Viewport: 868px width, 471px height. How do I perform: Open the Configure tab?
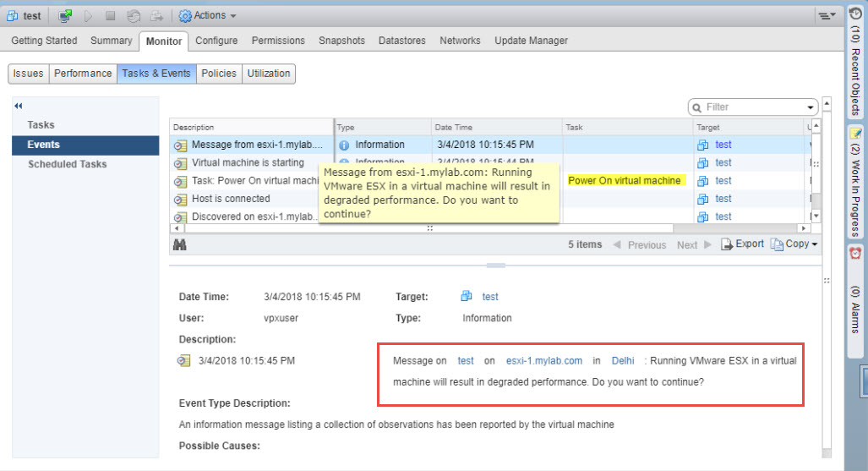click(216, 41)
